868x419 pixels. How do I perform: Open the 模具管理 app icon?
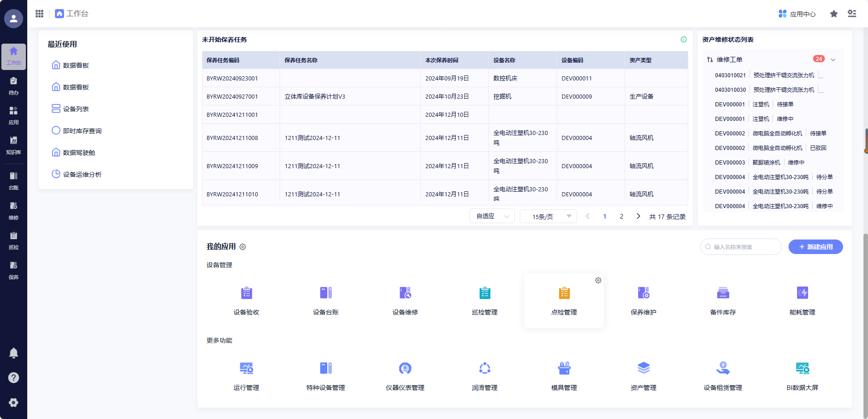click(x=564, y=369)
